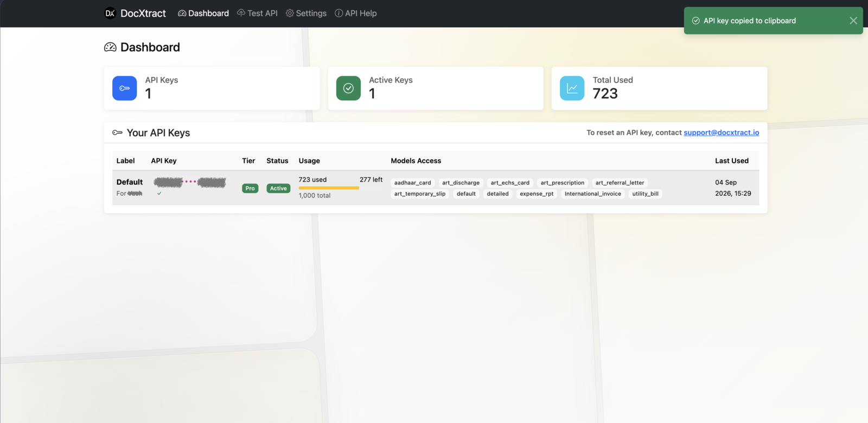Click the Active status badge
Screen dimensions: 868x423
click(x=278, y=188)
